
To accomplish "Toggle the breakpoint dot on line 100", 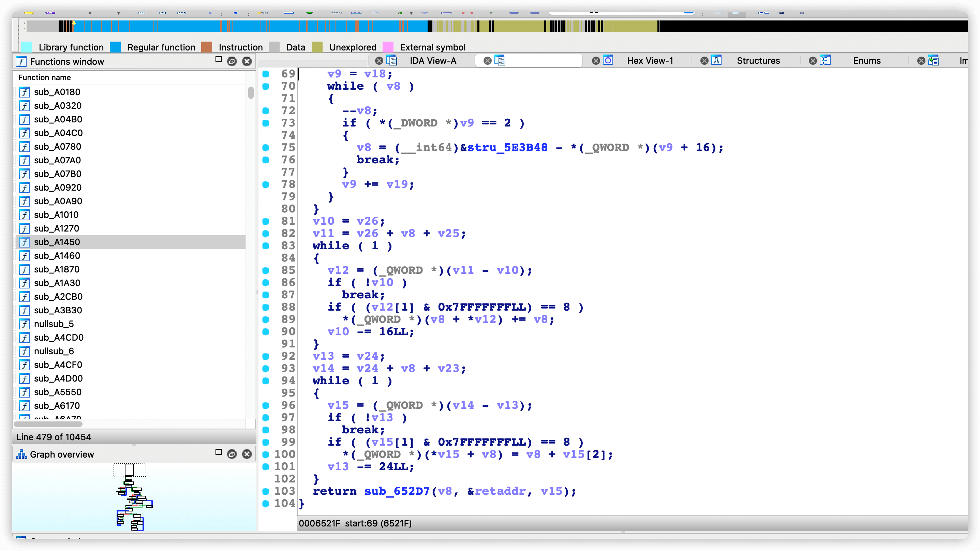I will click(266, 455).
